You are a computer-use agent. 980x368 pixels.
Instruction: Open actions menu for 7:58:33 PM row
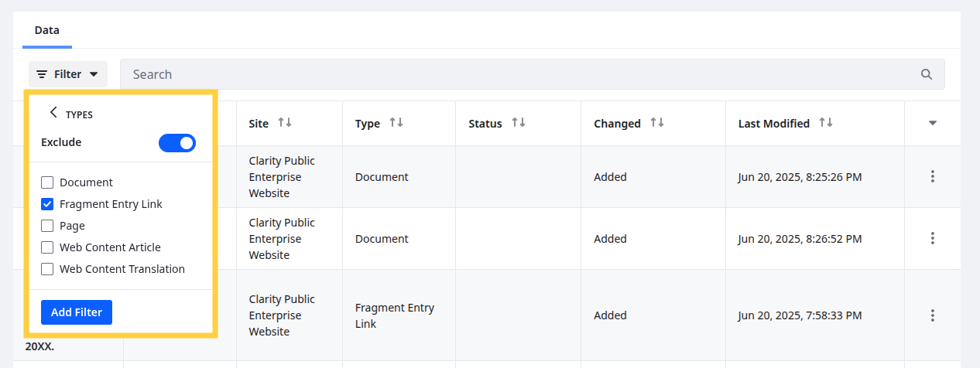(x=932, y=315)
